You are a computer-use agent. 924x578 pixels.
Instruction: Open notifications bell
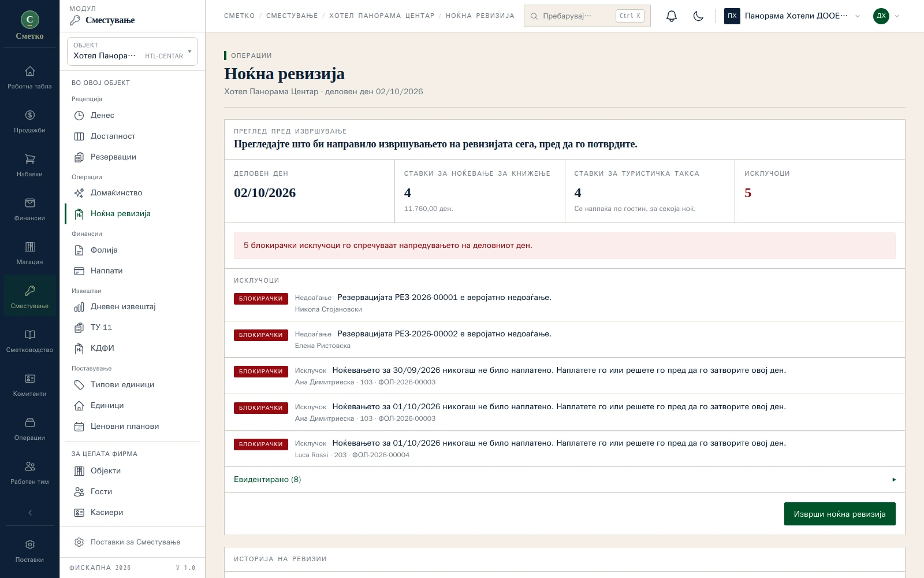pyautogui.click(x=671, y=16)
